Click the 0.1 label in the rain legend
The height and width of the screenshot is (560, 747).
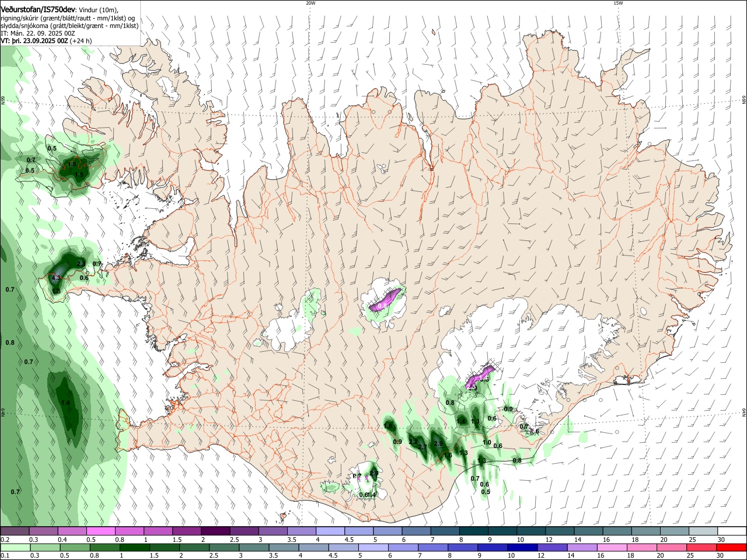tap(5, 556)
